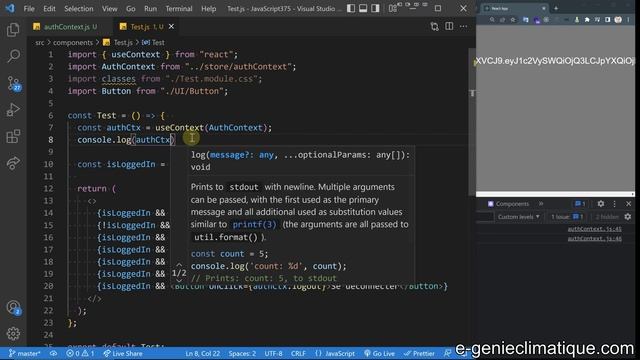Toggle the primary side bar layout icon

351,8
